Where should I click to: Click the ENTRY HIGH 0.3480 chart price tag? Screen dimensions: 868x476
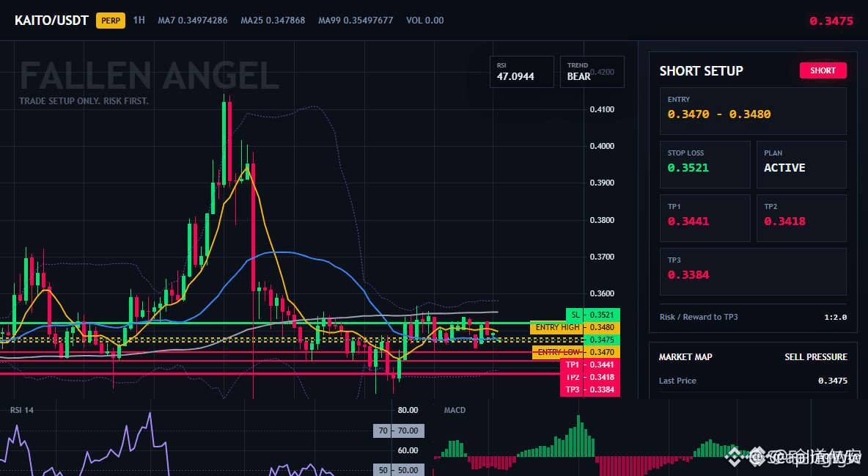point(575,327)
